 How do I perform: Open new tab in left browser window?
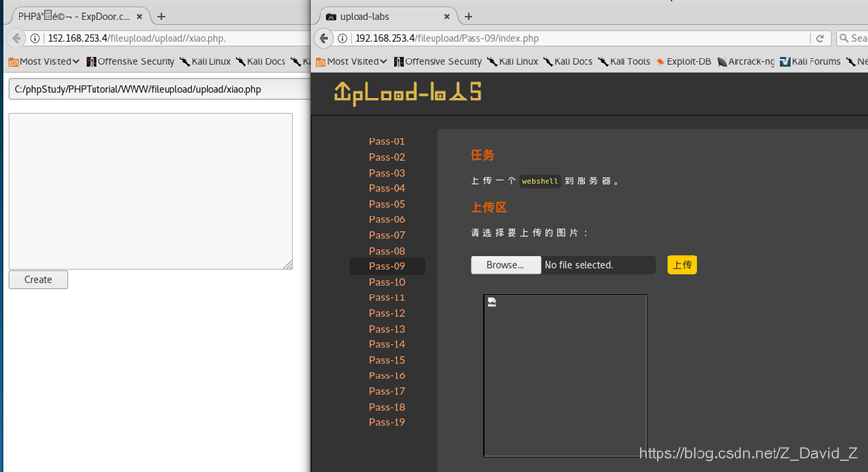tap(161, 16)
